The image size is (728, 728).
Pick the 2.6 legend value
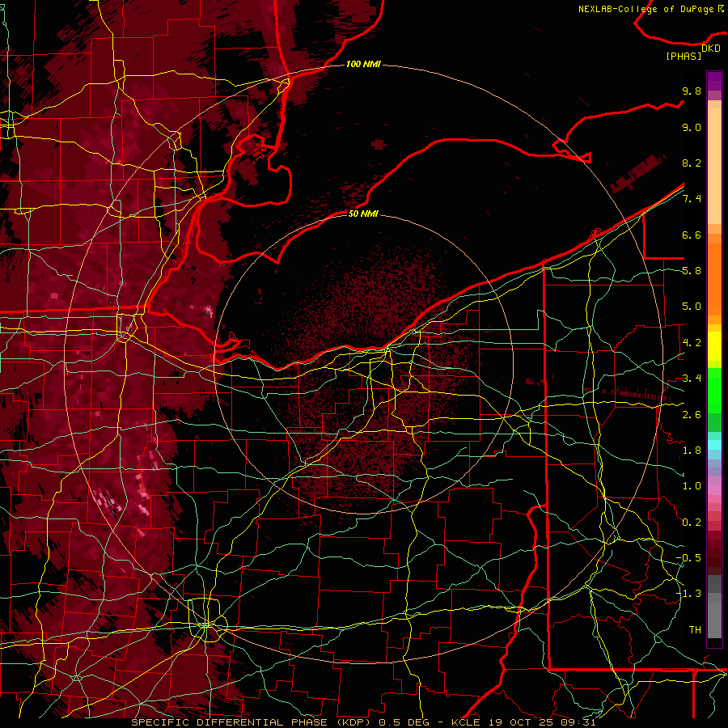692,415
